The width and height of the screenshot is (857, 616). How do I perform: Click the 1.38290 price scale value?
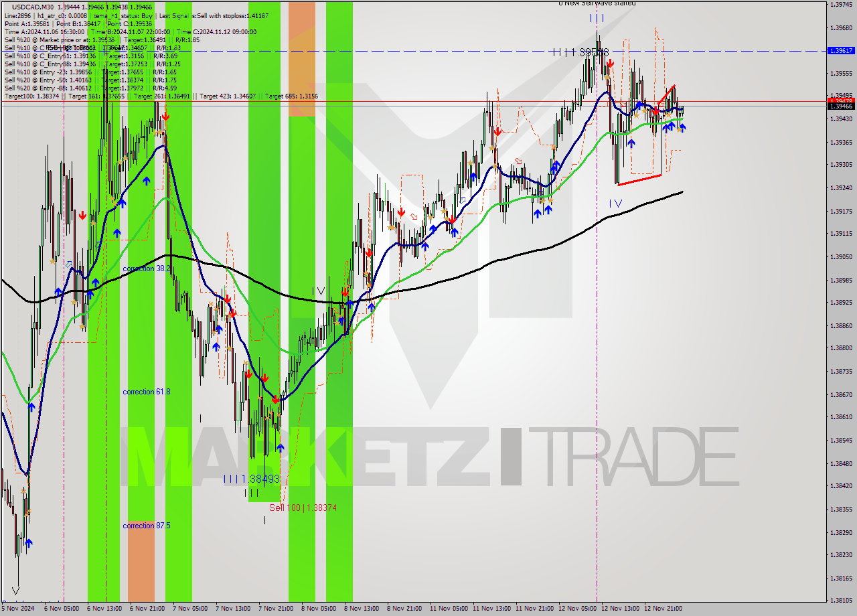pos(842,532)
